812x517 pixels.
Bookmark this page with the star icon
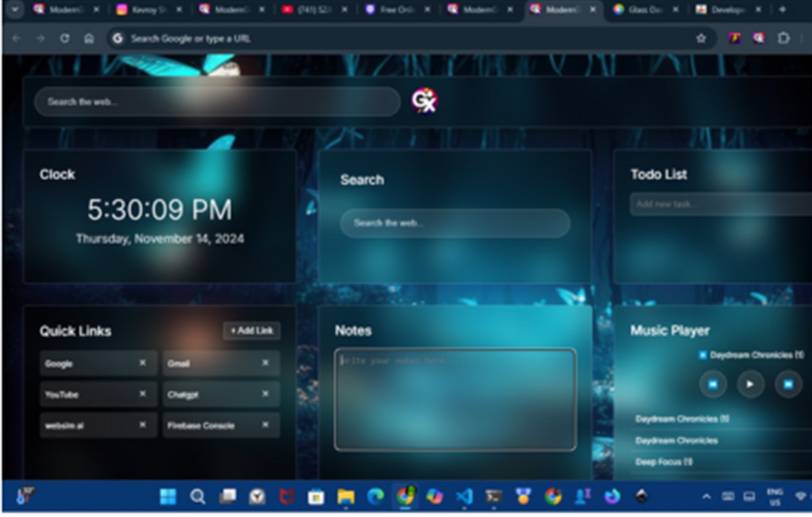click(x=701, y=39)
